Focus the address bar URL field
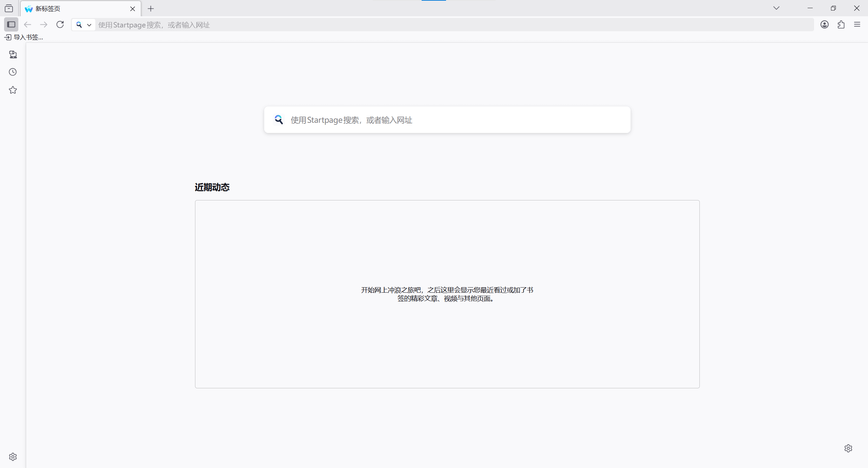Viewport: 868px width, 468px height. tap(441, 25)
